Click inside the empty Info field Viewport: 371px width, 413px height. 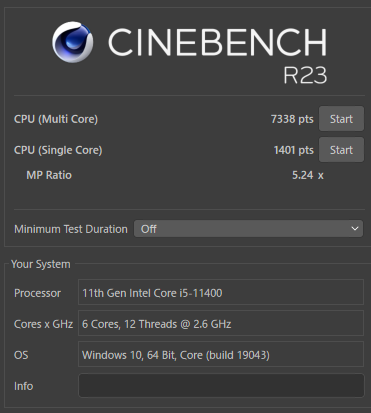(221, 386)
